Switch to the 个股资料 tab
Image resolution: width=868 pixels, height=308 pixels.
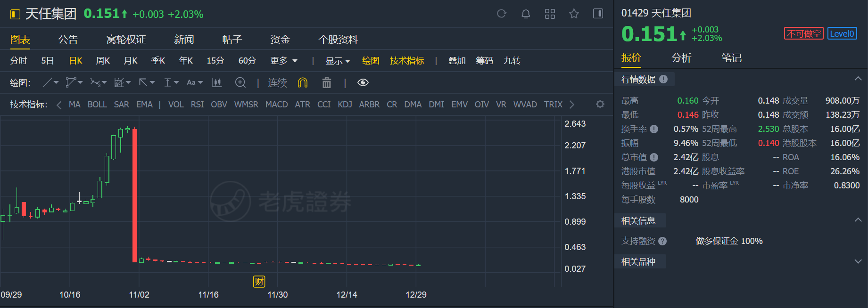tap(338, 40)
